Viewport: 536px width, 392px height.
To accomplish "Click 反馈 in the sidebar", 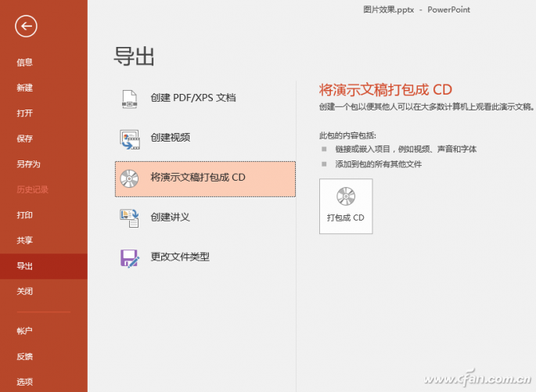I will coord(25,357).
